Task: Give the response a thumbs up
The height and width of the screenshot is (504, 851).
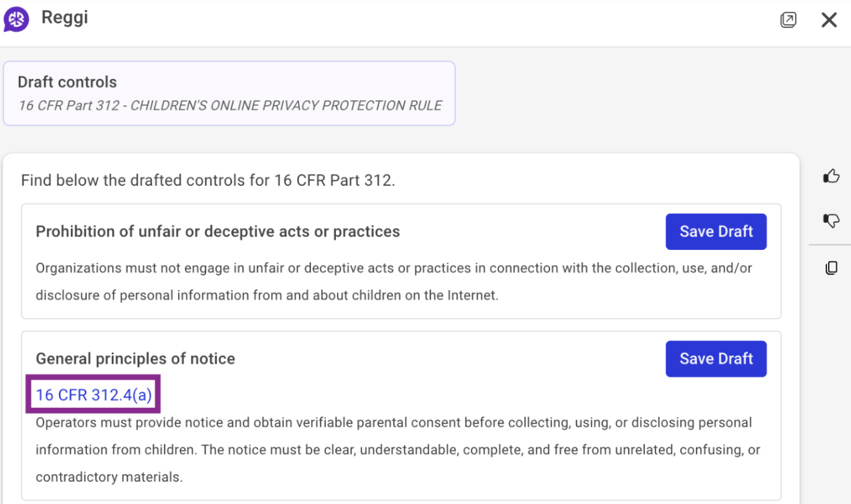Action: click(x=831, y=176)
